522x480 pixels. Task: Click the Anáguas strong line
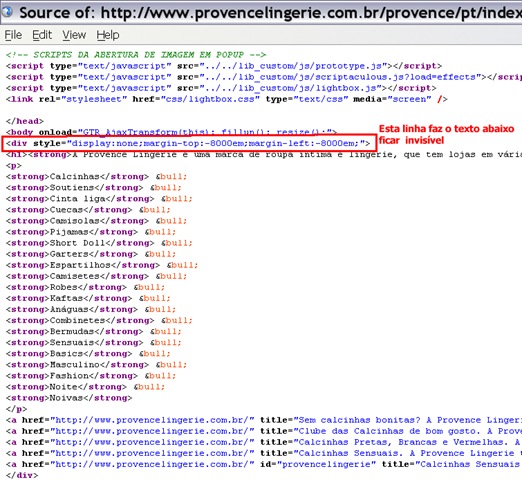(91, 309)
